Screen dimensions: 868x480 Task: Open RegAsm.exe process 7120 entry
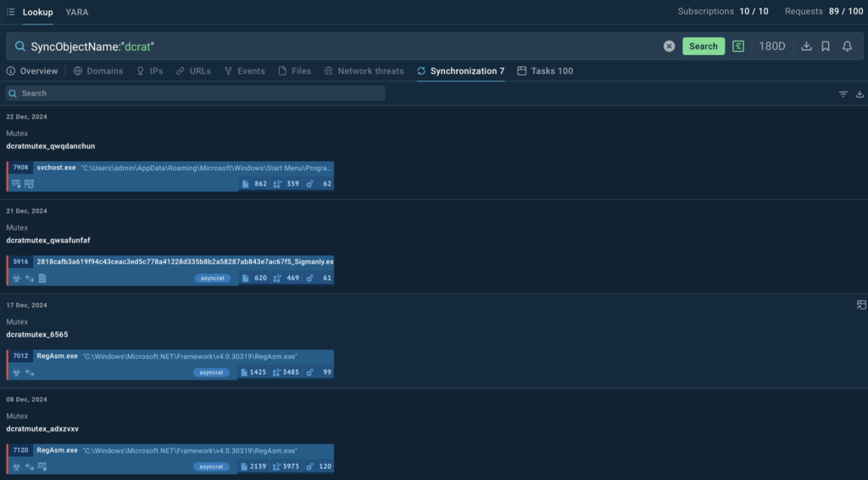[57, 450]
